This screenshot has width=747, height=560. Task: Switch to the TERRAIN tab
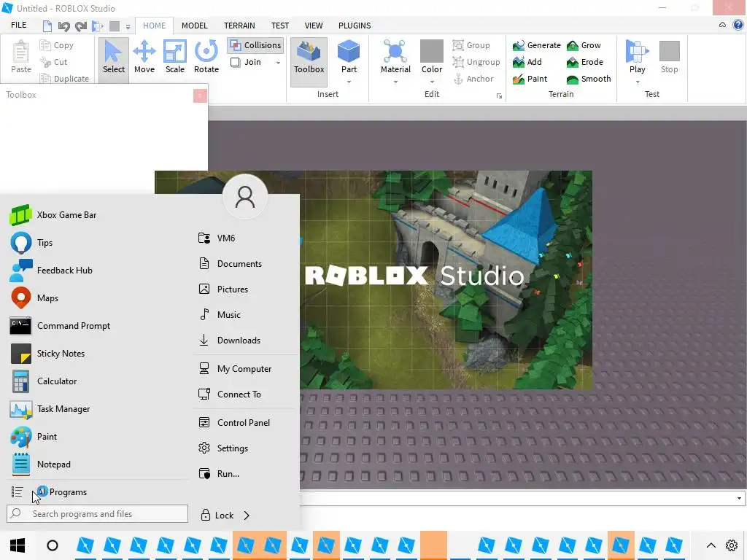tap(239, 26)
